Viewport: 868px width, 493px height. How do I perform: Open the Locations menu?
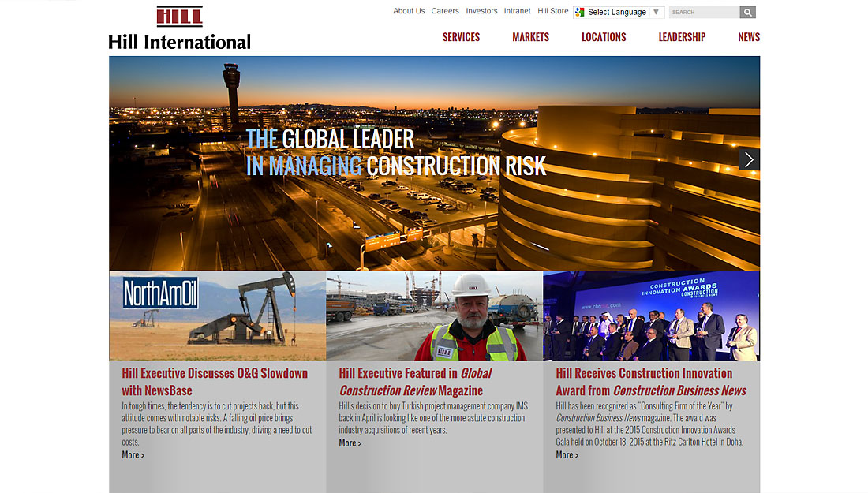click(604, 37)
